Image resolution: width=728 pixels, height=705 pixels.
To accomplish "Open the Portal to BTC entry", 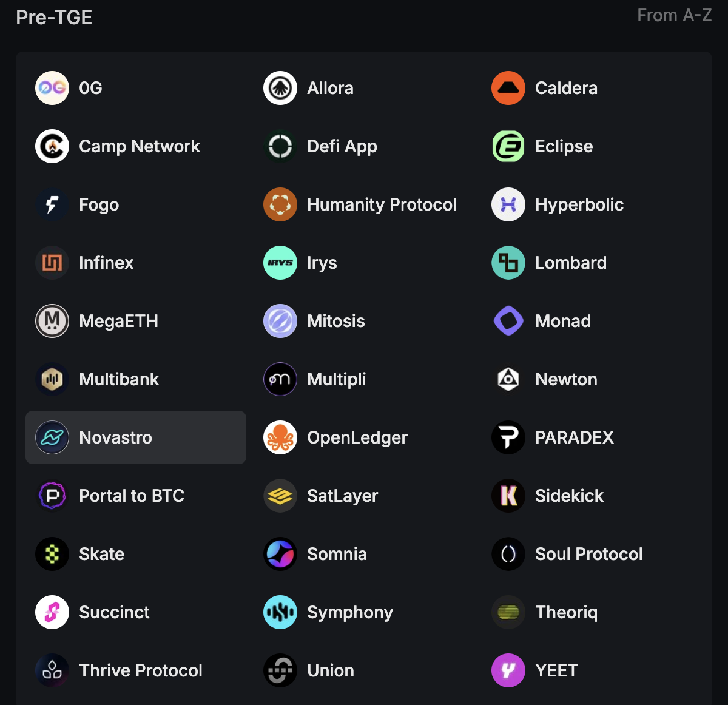I will (136, 496).
